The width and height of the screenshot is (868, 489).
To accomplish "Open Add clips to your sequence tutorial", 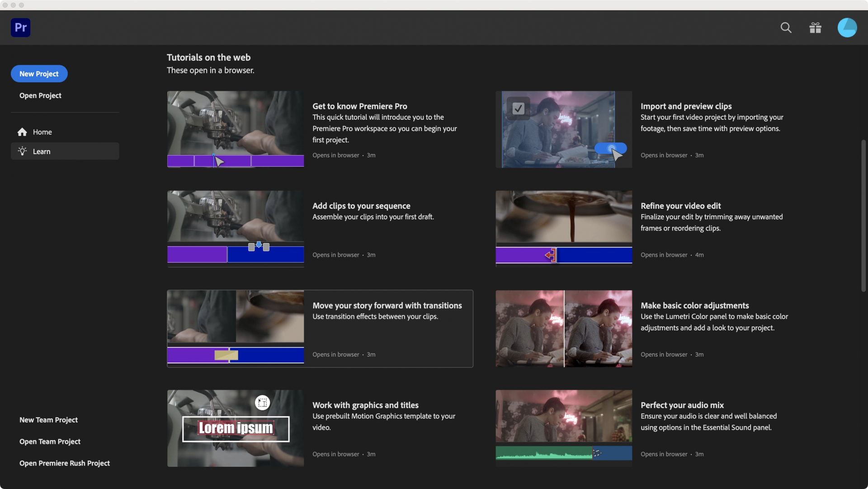I will click(x=361, y=206).
